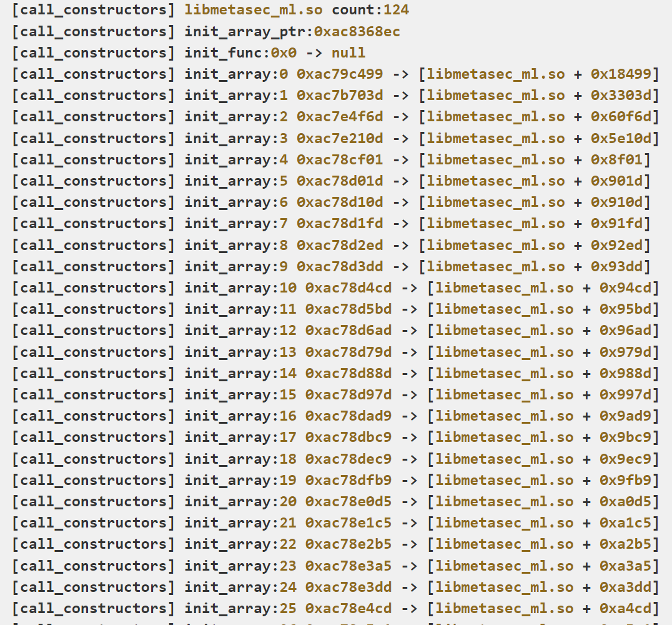Select the library name libmetasec_ml.so on the count line

[254, 10]
